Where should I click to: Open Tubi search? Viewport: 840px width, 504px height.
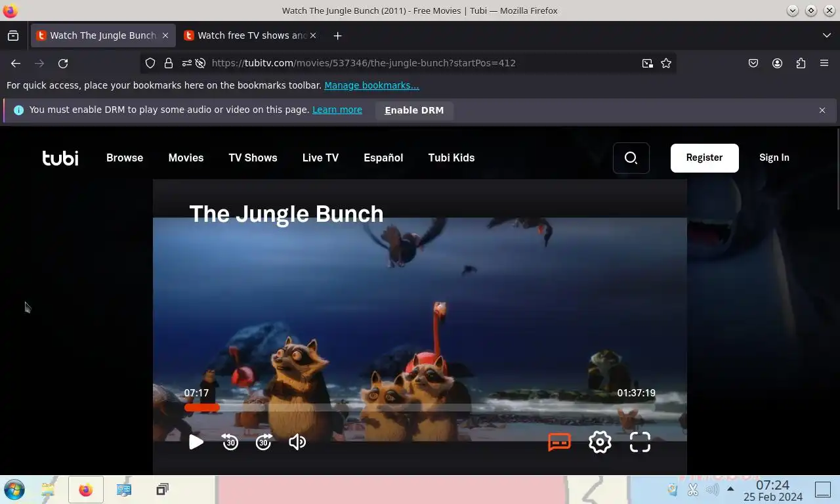click(631, 158)
